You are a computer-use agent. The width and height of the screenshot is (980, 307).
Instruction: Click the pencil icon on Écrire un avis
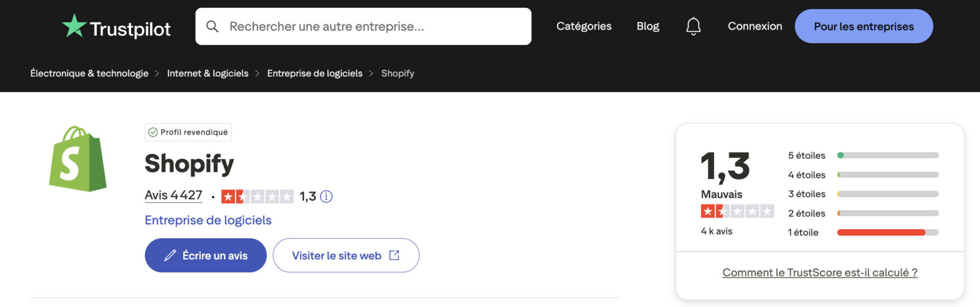170,255
